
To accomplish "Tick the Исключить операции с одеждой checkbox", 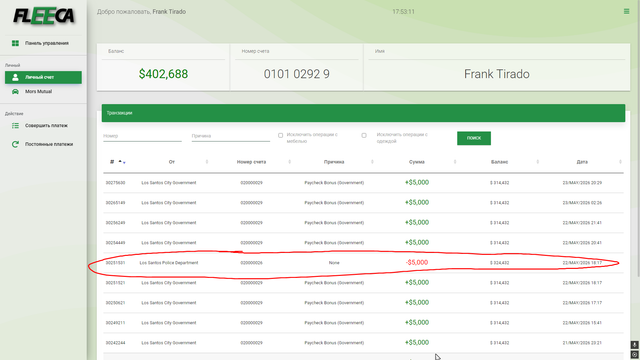I will (x=364, y=135).
